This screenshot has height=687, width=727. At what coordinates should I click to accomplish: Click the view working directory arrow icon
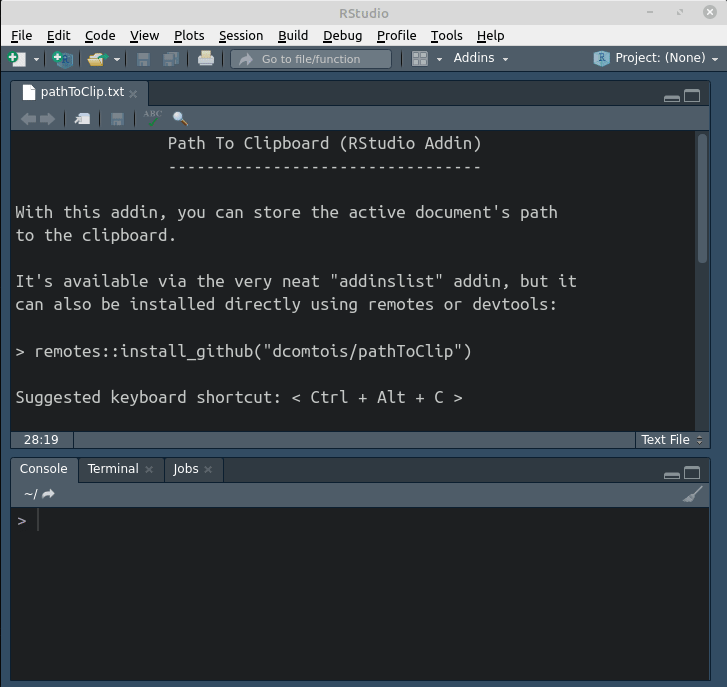pos(48,494)
